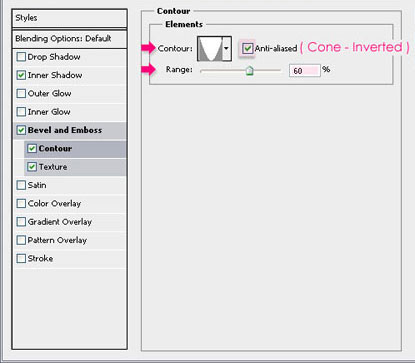Image resolution: width=415 pixels, height=363 pixels.
Task: Open the Texture sub-item settings
Action: (53, 167)
